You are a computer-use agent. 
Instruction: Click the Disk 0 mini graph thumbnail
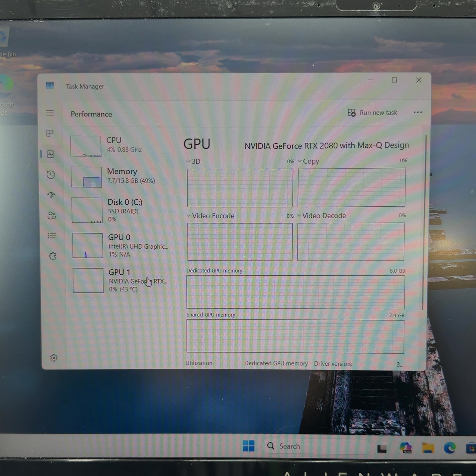(87, 210)
